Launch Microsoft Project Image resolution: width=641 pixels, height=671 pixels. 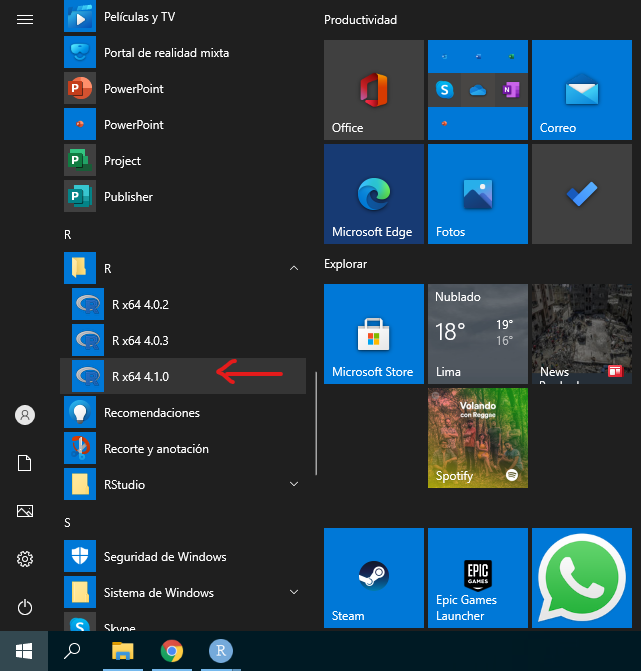coord(184,160)
